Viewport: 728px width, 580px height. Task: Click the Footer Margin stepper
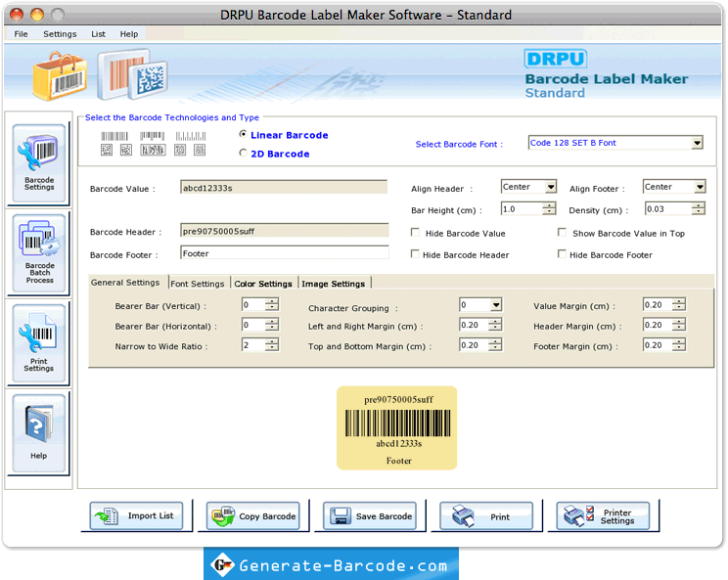pyautogui.click(x=679, y=344)
